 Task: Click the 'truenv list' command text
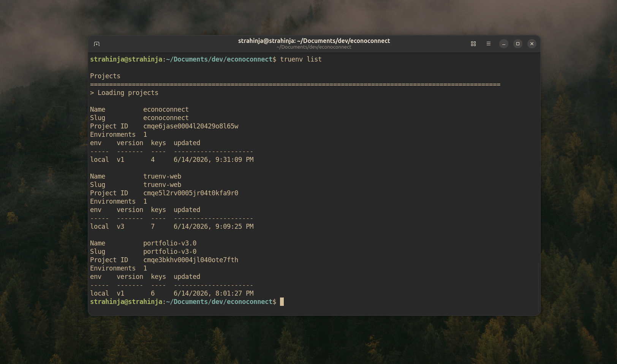(x=301, y=59)
